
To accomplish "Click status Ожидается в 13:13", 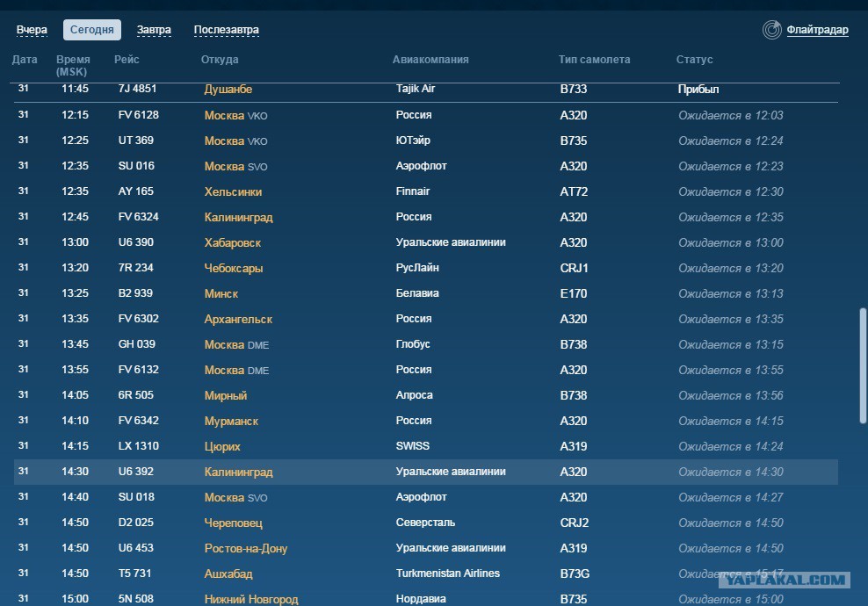I will pos(731,294).
